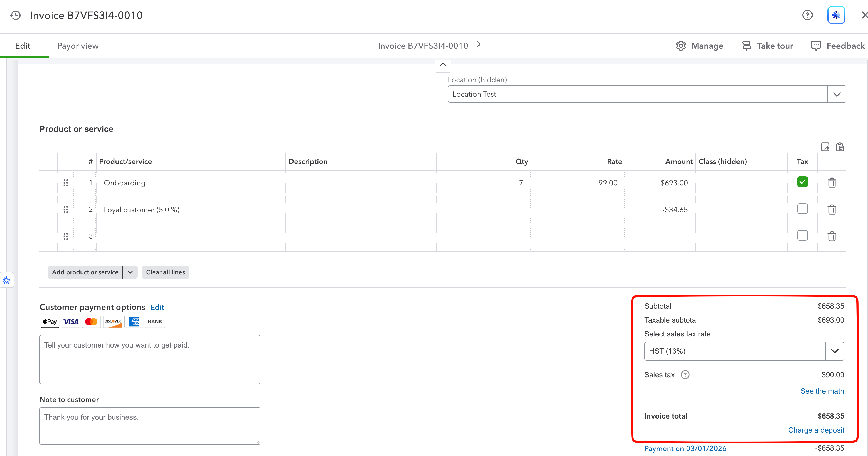
Task: Delete the Onboarding line item
Action: pos(832,183)
